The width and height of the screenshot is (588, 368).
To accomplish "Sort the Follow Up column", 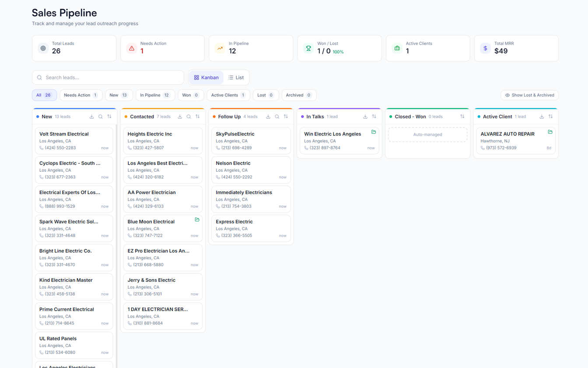I will coord(286,117).
